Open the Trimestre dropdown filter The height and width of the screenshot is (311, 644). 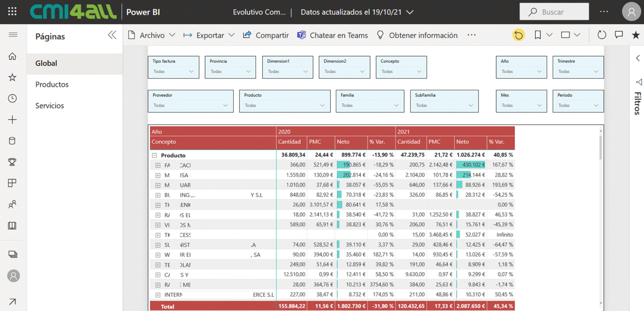point(578,71)
